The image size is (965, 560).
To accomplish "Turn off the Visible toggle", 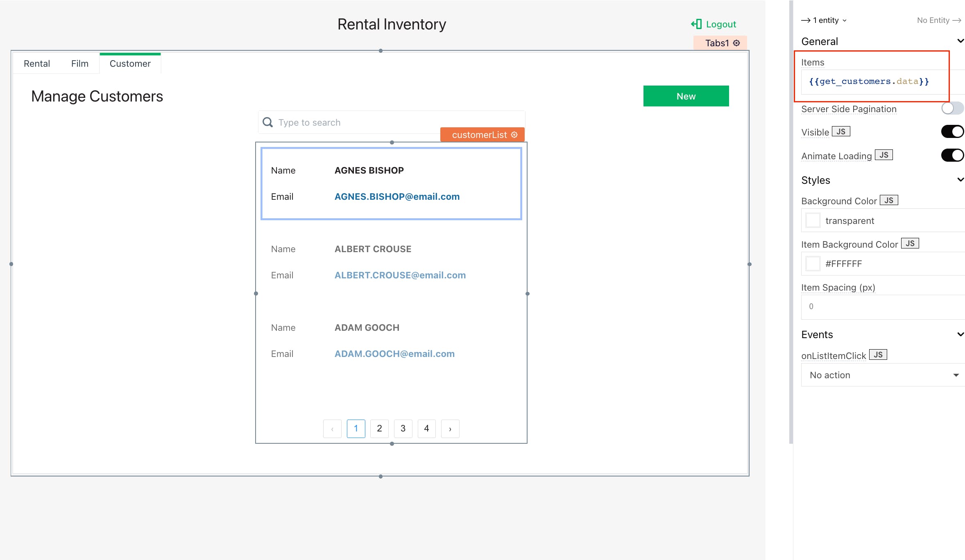I will click(952, 132).
